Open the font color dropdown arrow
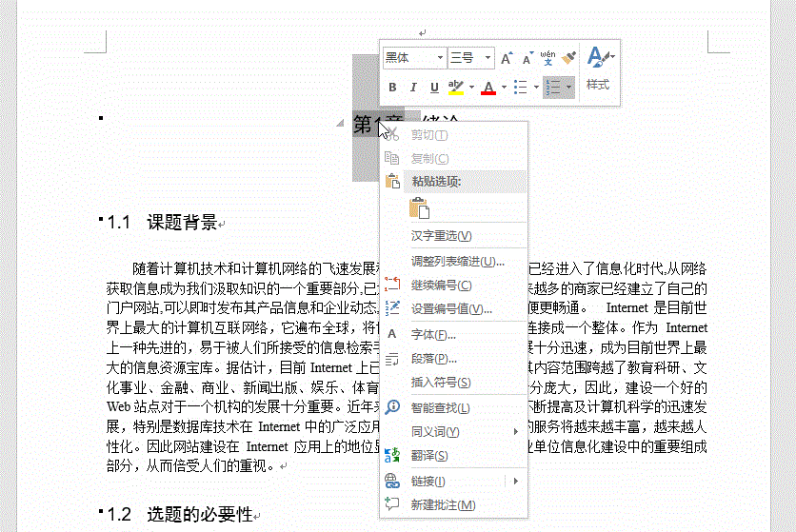The image size is (796, 532). tap(504, 88)
